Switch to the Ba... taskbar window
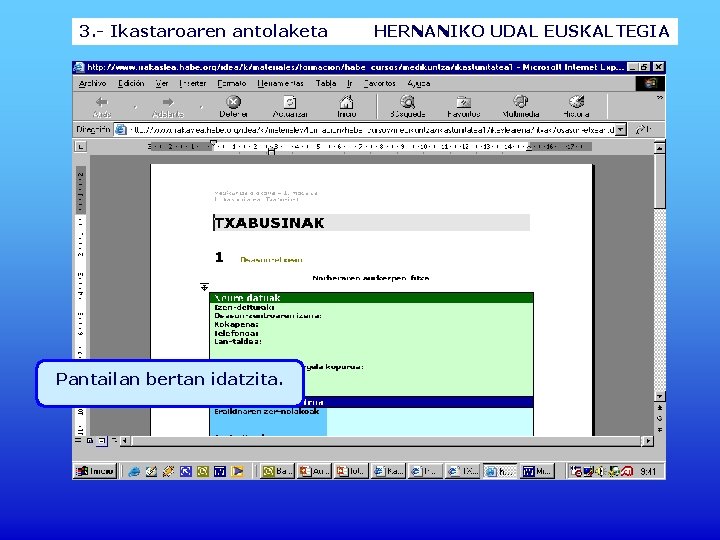720x540 pixels. click(x=277, y=471)
